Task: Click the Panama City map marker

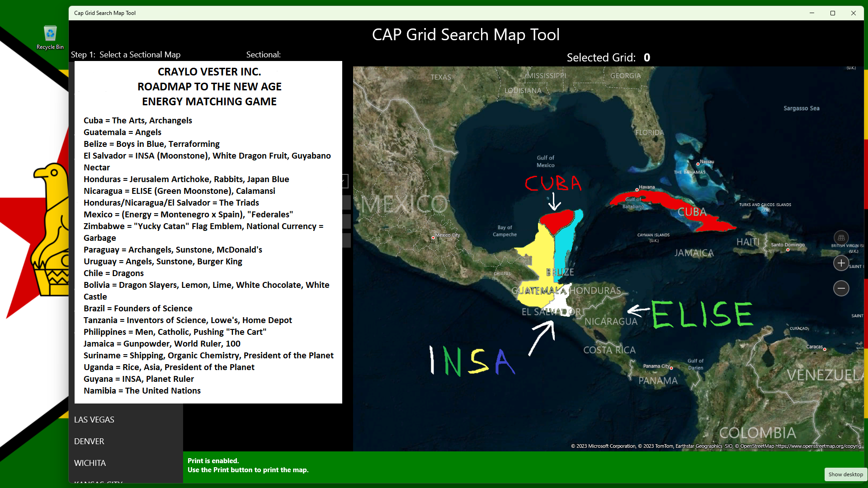Action: pyautogui.click(x=671, y=368)
